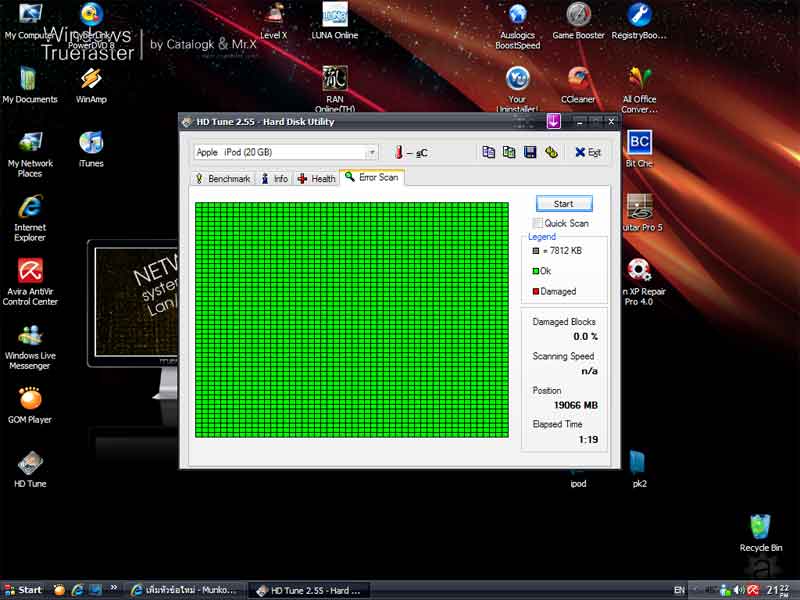Expand the quick launch chevron on taskbar
The image size is (800, 600).
[x=111, y=590]
